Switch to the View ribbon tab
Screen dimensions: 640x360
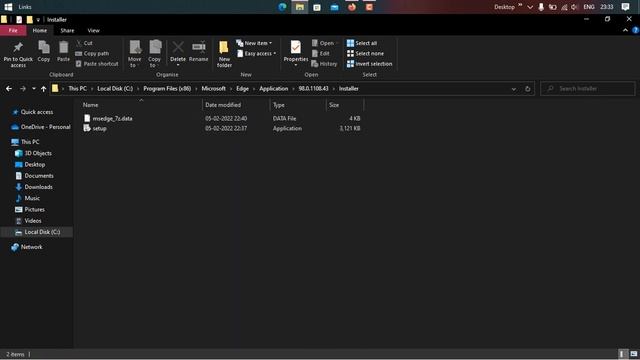[93, 31]
